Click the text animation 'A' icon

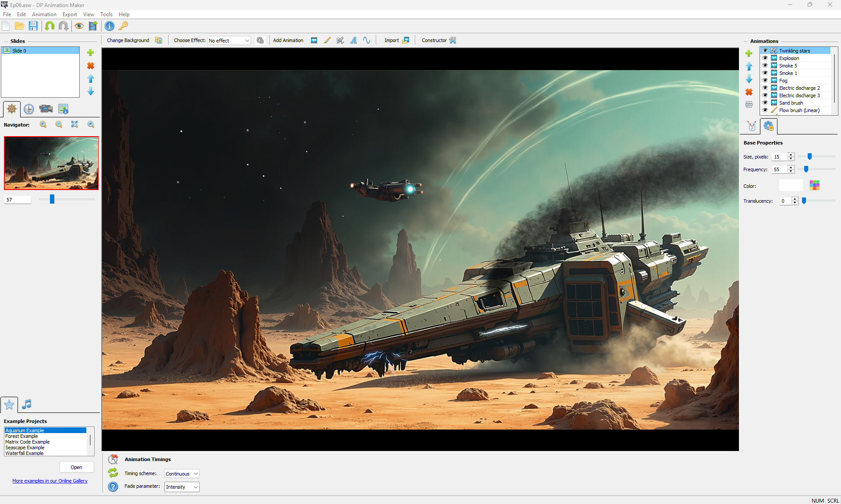[x=353, y=40]
